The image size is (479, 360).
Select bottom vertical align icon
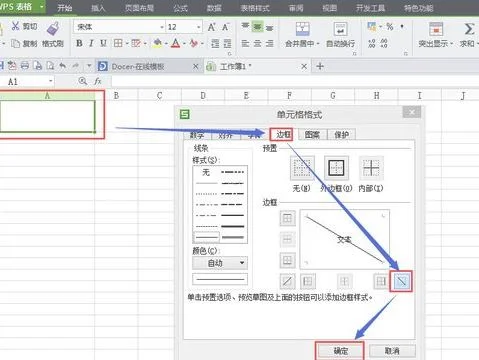(270, 27)
